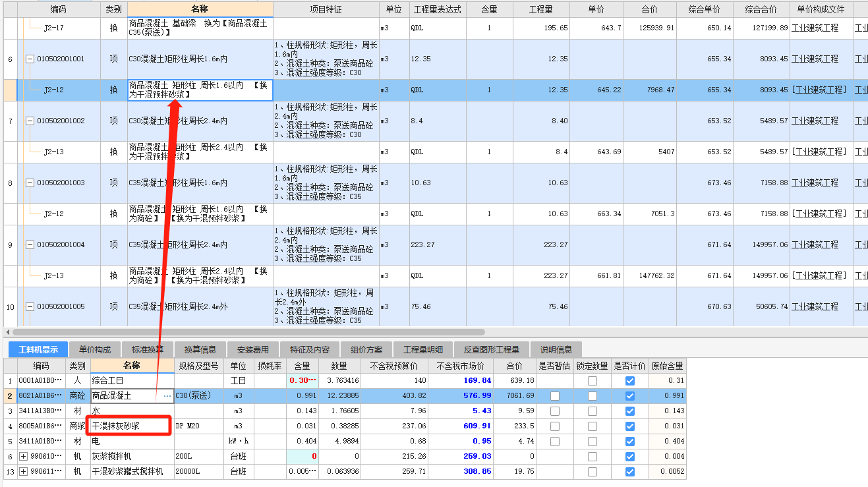Collapse item 010502001004 tree node

(x=30, y=244)
